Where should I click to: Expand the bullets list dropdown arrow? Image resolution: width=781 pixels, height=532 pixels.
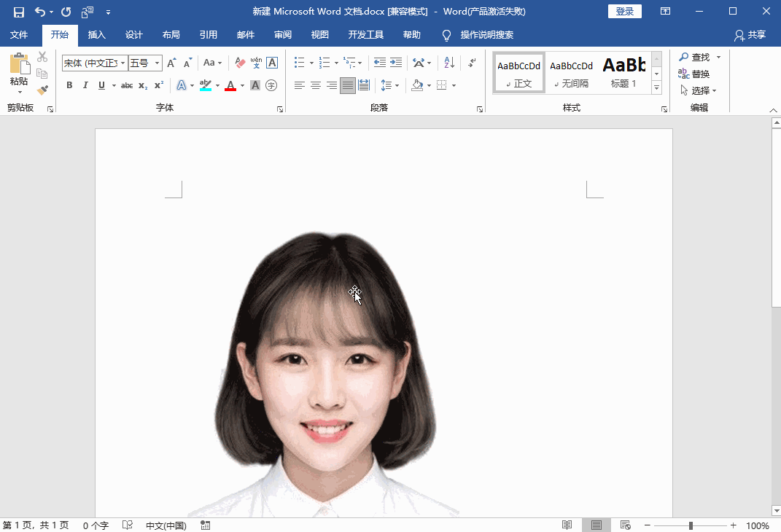point(312,63)
